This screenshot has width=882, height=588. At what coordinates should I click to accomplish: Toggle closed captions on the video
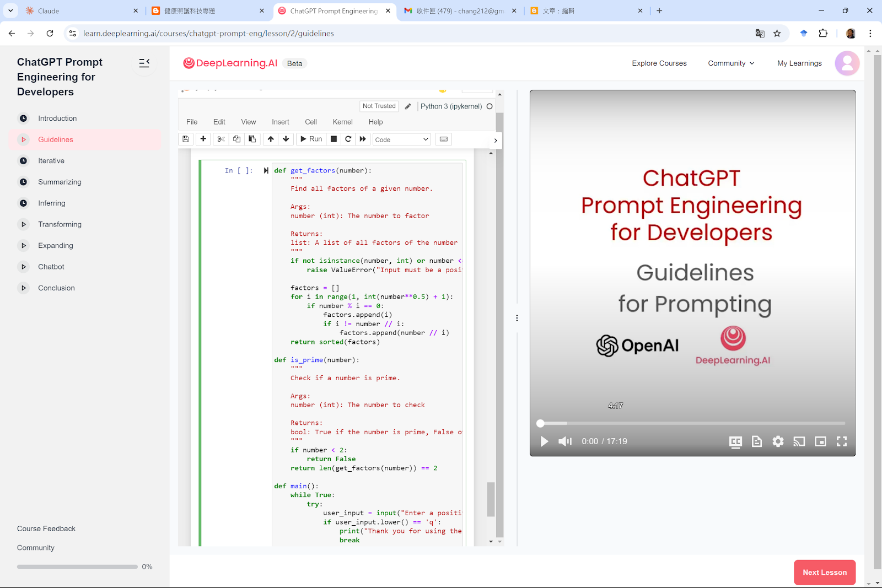[735, 441]
